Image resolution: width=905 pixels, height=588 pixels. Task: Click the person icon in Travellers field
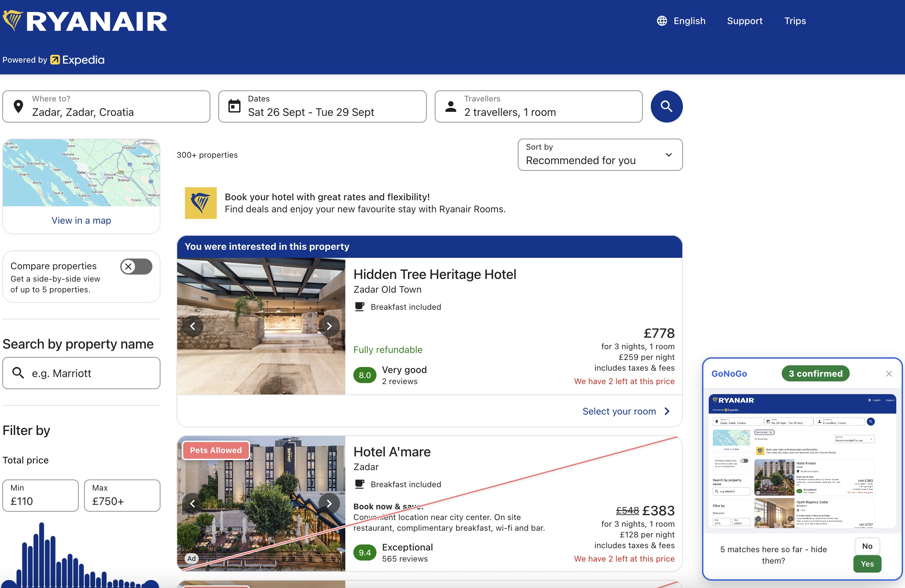[450, 106]
